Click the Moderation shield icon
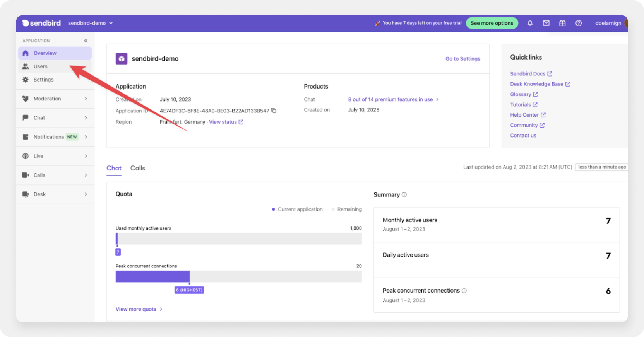Viewport: 644px width, 337px height. (x=26, y=99)
